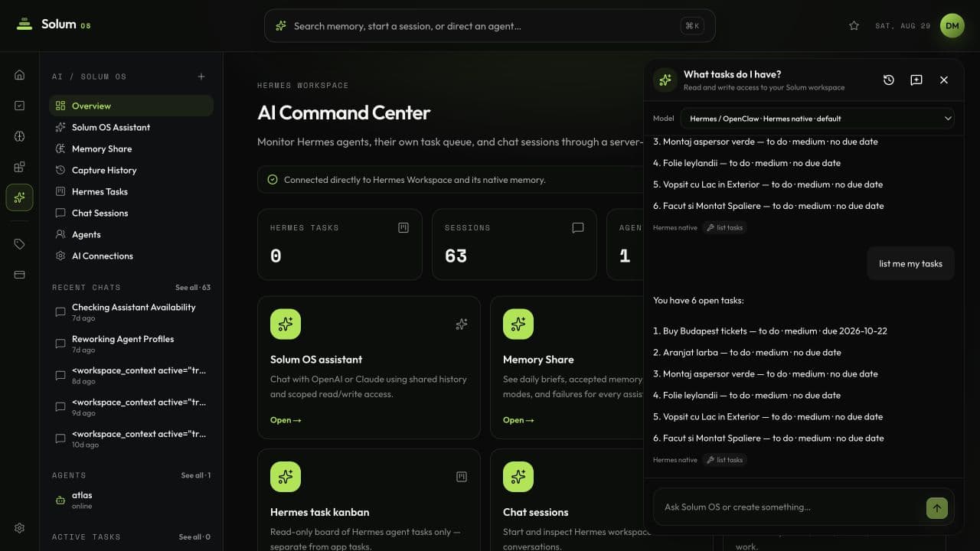This screenshot has width=980, height=551.
Task: Close the assistant chat panel
Action: [944, 80]
